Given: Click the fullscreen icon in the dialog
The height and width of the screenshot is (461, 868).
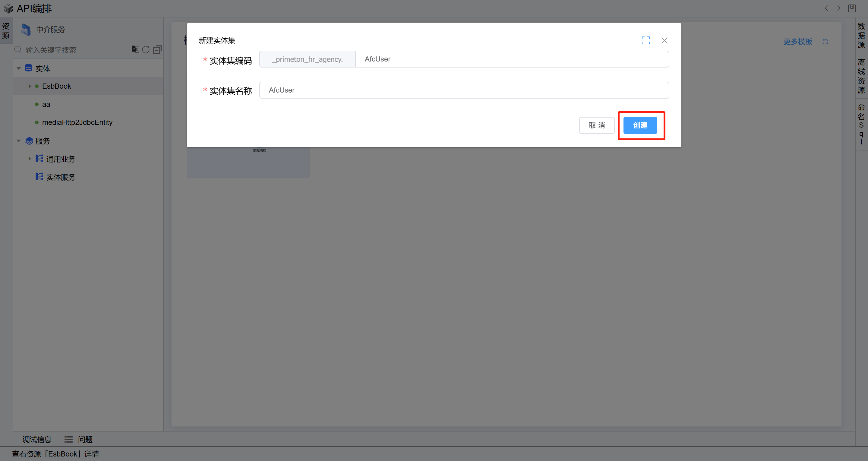Looking at the screenshot, I should point(645,40).
